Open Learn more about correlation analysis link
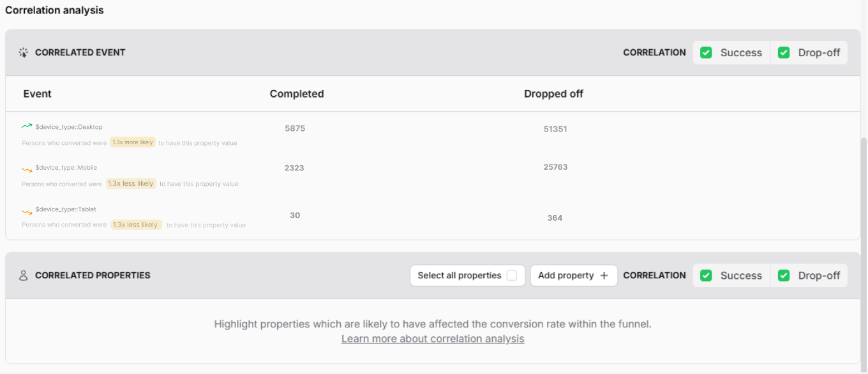The height and width of the screenshot is (374, 868). pos(433,339)
